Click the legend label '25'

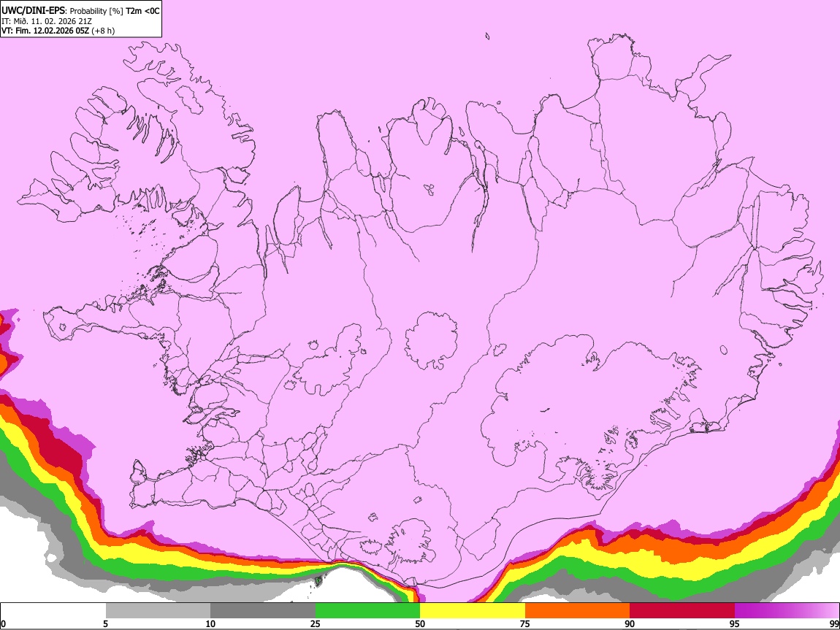pyautogui.click(x=316, y=624)
